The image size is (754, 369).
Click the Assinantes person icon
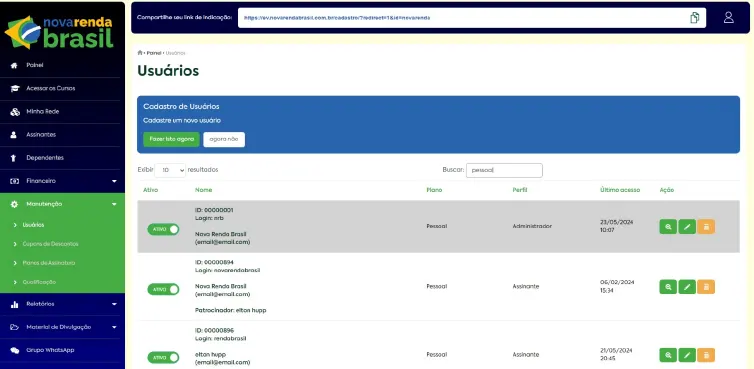[14, 135]
